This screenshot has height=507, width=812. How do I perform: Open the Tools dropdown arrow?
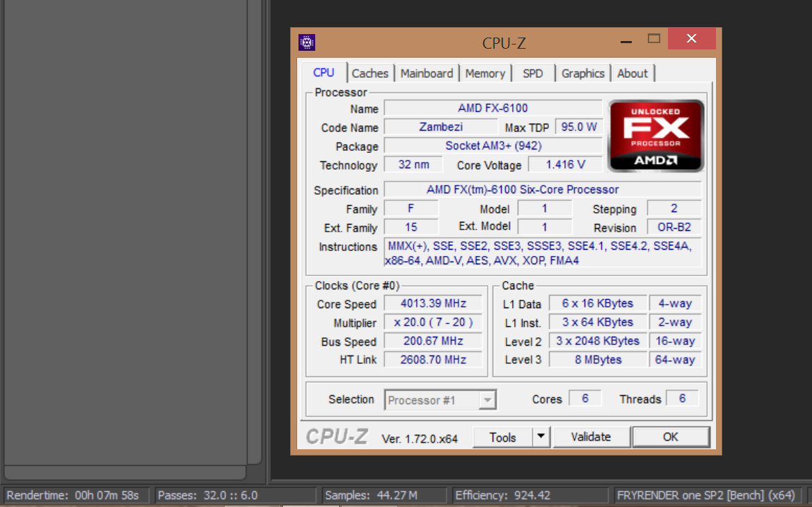coord(541,437)
